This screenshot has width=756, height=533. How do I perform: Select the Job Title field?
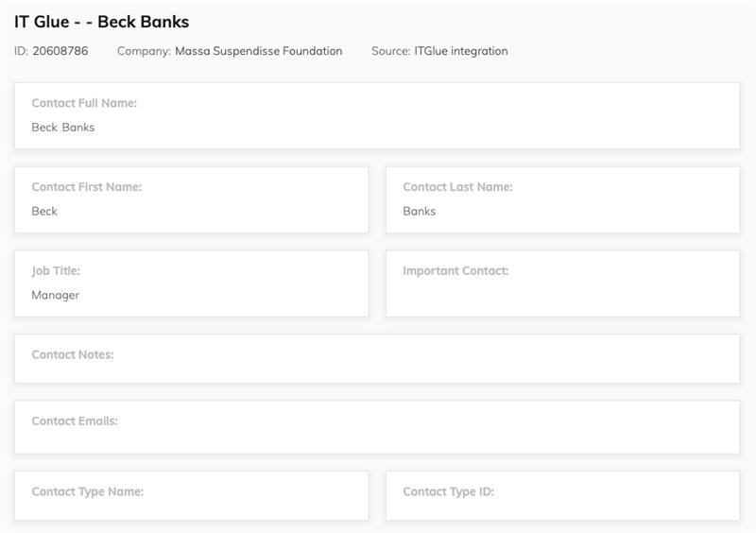point(192,284)
